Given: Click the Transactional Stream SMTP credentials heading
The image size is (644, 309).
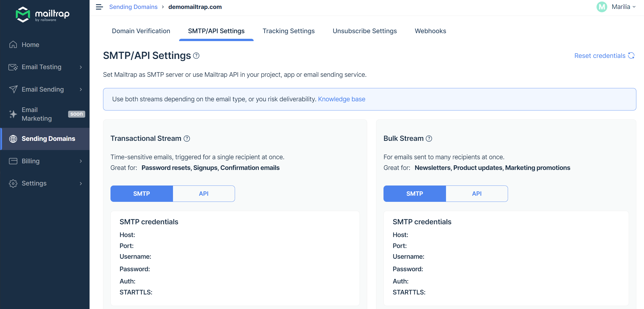Looking at the screenshot, I should click(x=149, y=222).
